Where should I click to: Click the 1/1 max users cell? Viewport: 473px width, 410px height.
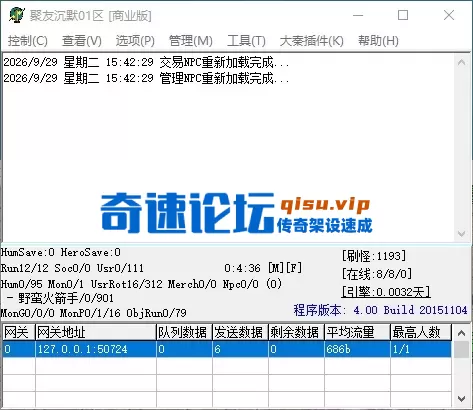point(421,349)
